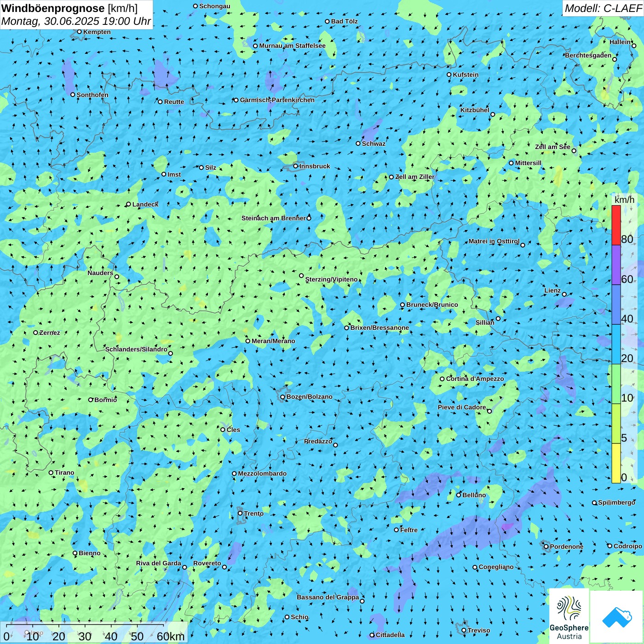Click the Bormio city marker
Viewport: 644px width, 644px height.
(91, 400)
